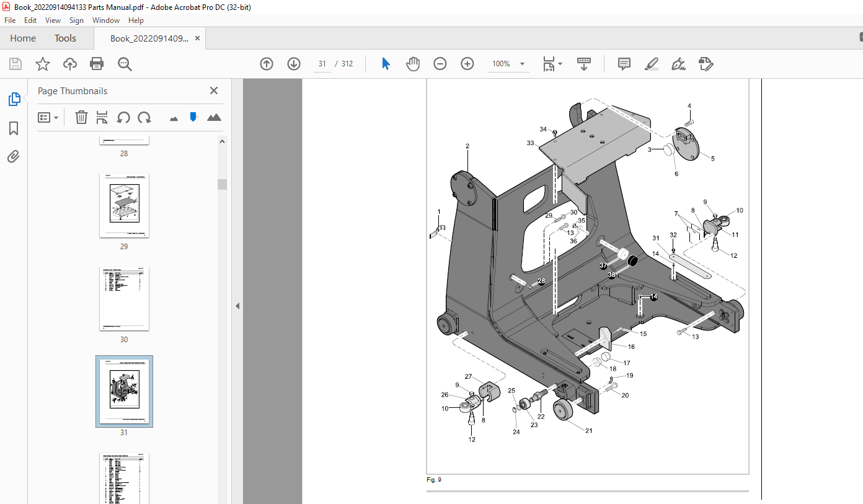Open the View menu
Viewport: 863px width, 504px height.
tap(53, 20)
